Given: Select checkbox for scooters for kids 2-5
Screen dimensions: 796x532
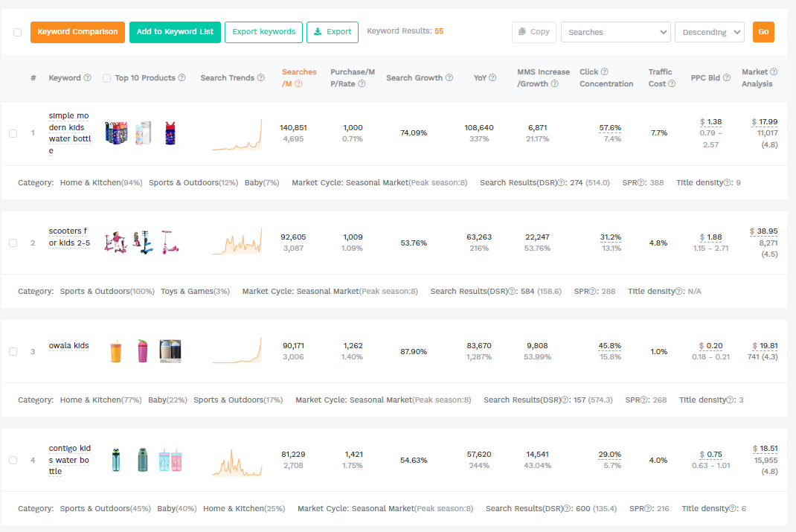Looking at the screenshot, I should [13, 243].
